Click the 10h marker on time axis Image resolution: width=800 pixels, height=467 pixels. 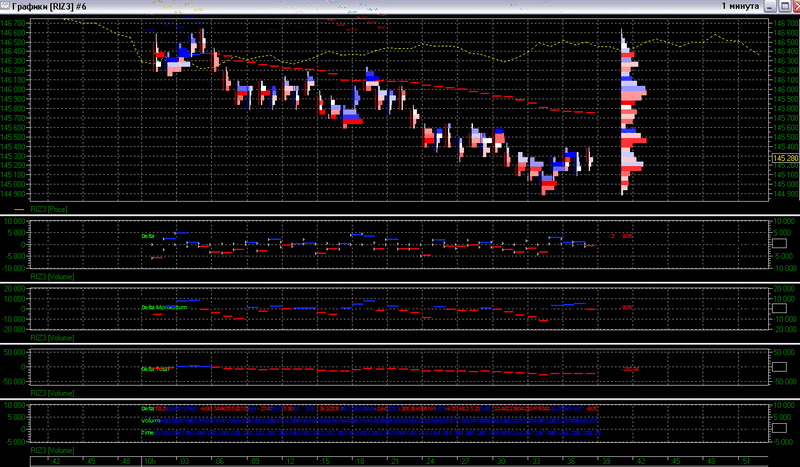148,461
